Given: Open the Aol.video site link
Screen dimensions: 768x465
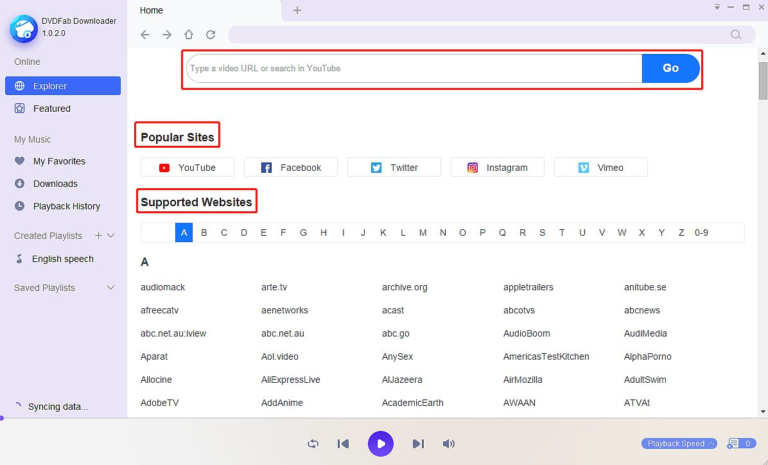Looking at the screenshot, I should click(x=280, y=357).
